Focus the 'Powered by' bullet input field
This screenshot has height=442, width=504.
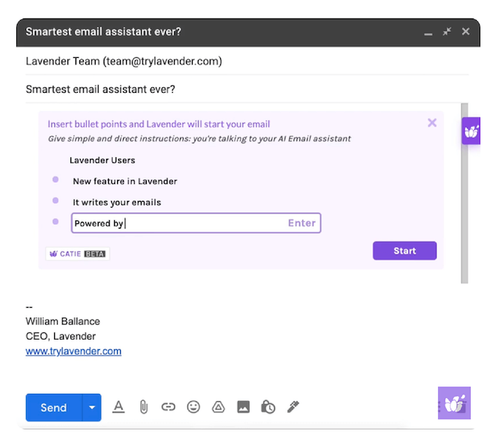pyautogui.click(x=196, y=223)
